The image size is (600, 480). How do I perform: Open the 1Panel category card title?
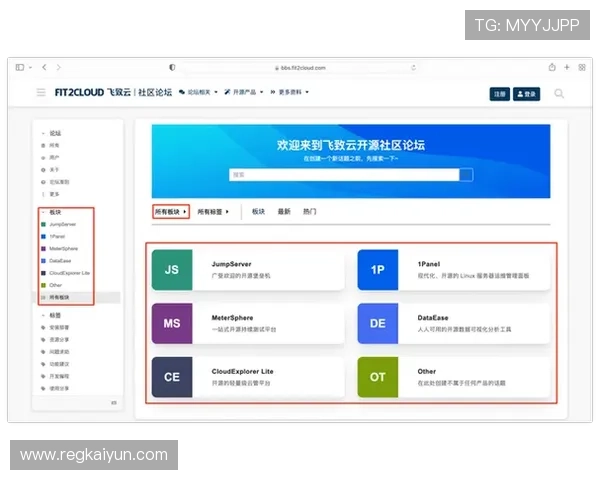(x=429, y=264)
